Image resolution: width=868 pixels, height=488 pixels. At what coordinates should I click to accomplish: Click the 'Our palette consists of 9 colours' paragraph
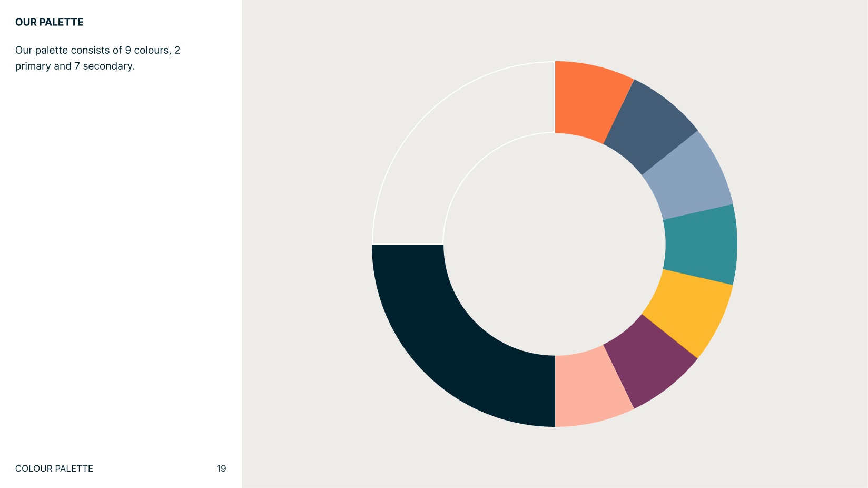[x=97, y=58]
